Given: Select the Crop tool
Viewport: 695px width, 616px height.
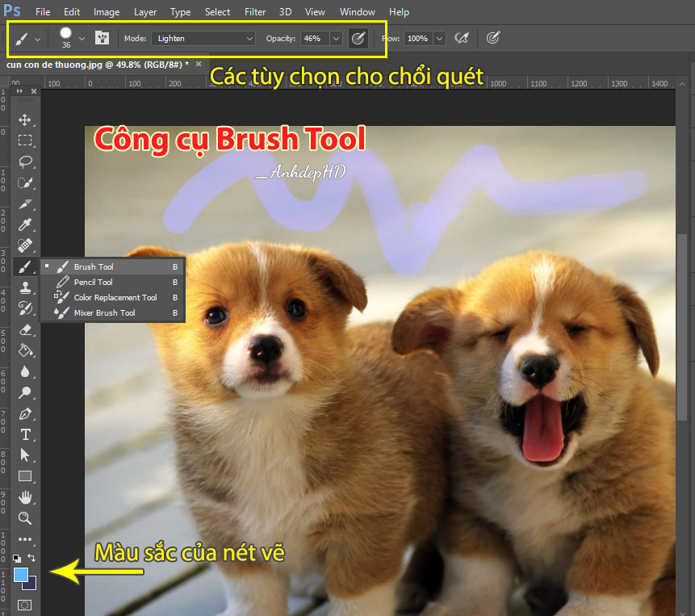Looking at the screenshot, I should point(25,204).
